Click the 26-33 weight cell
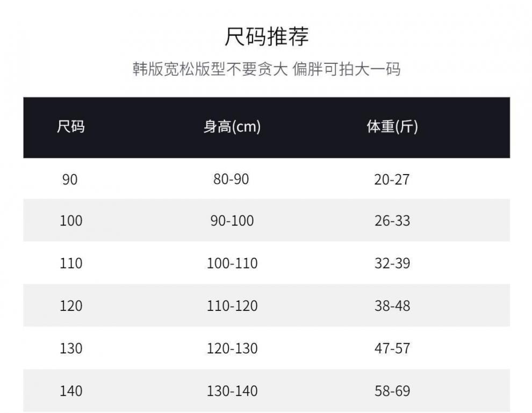Image resolution: width=532 pixels, height=413 pixels. point(392,221)
